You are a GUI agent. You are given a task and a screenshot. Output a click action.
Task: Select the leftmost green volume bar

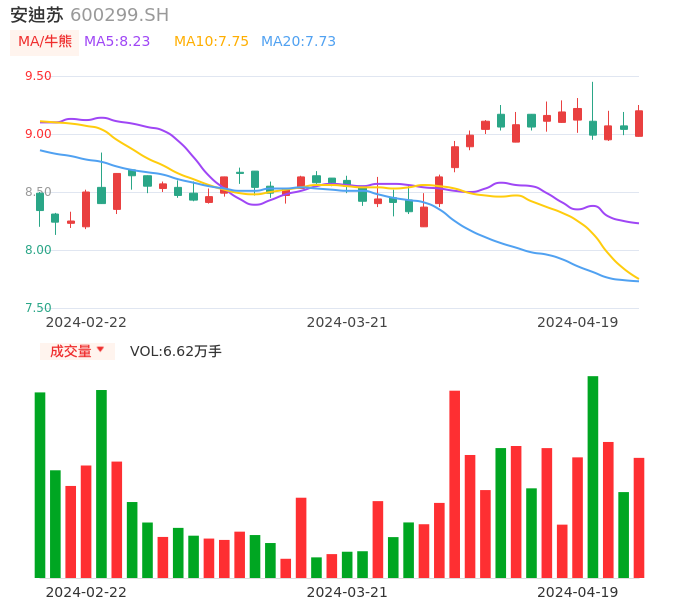pos(40,484)
